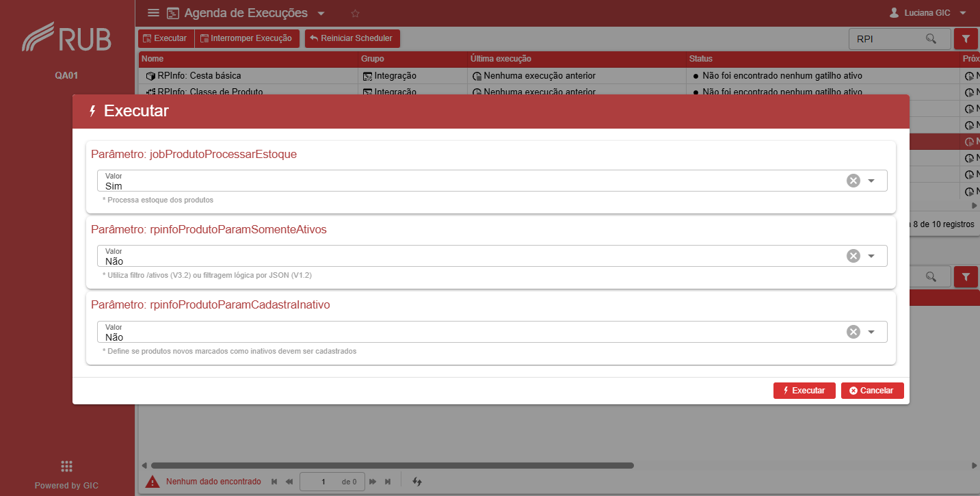Sort by the Última execução column header
This screenshot has height=496, width=980.
pos(577,59)
